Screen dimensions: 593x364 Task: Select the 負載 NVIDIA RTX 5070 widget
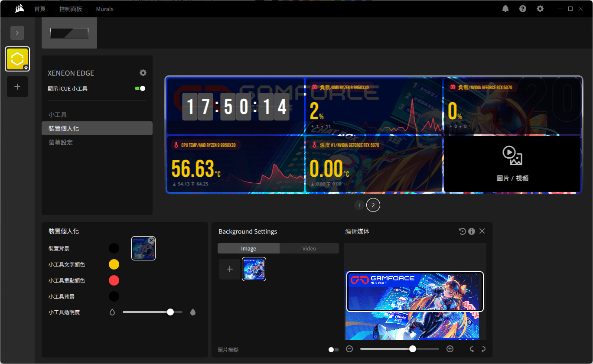(x=512, y=106)
